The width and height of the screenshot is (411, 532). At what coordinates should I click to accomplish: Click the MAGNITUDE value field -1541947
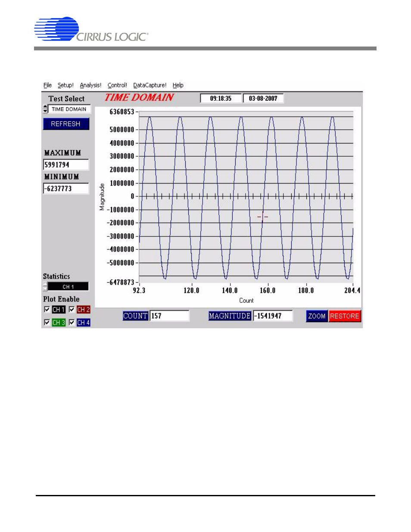click(x=273, y=316)
